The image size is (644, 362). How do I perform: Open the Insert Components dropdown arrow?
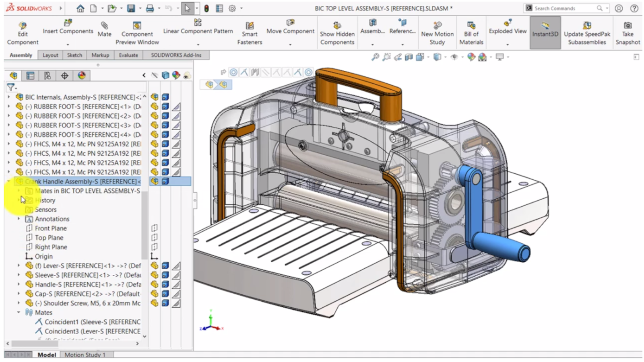(68, 44)
